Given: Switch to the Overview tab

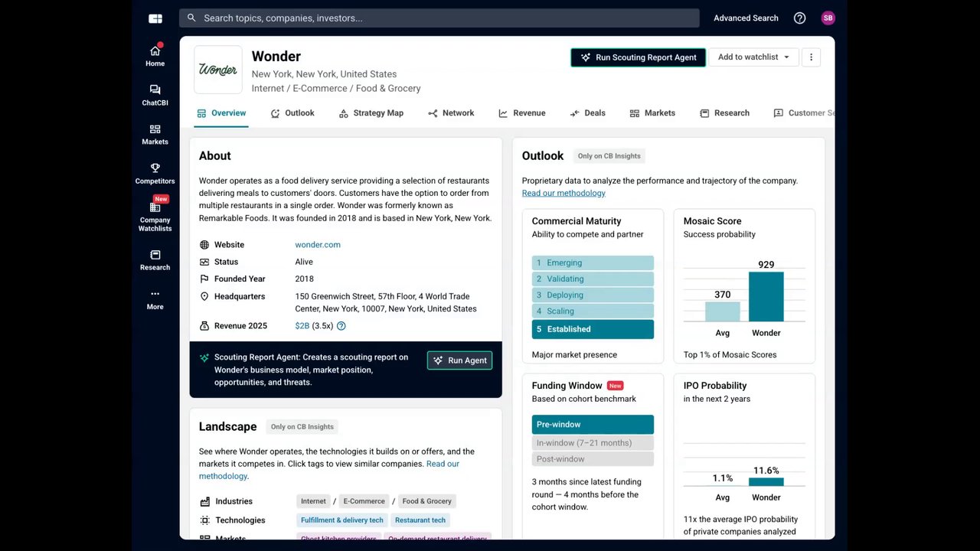Looking at the screenshot, I should (x=221, y=113).
